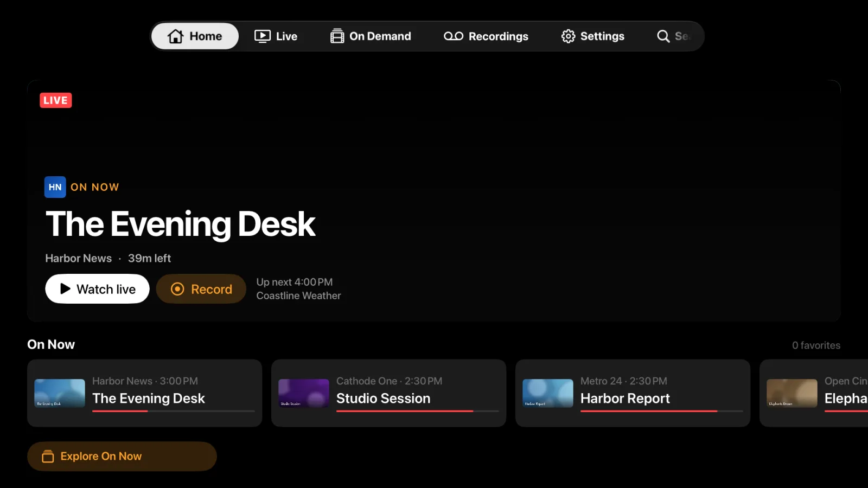Click The Evening Desk hero title
Image resolution: width=868 pixels, height=488 pixels.
click(181, 224)
